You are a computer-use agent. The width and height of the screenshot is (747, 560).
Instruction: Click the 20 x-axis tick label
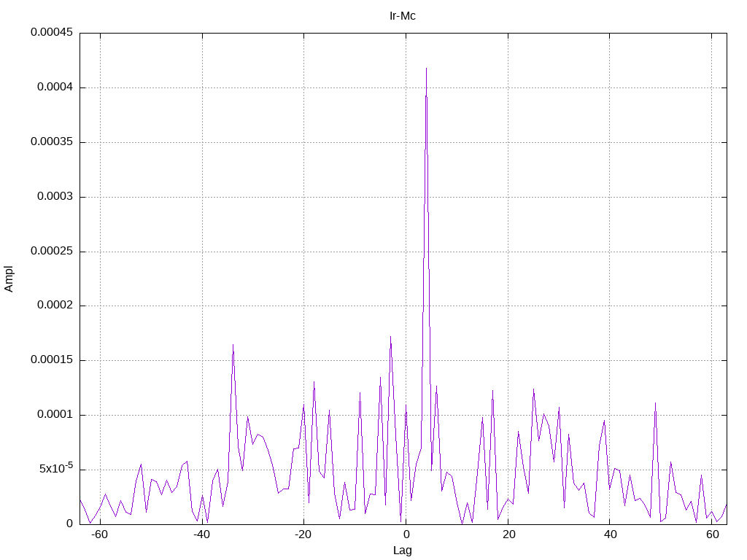[508, 534]
